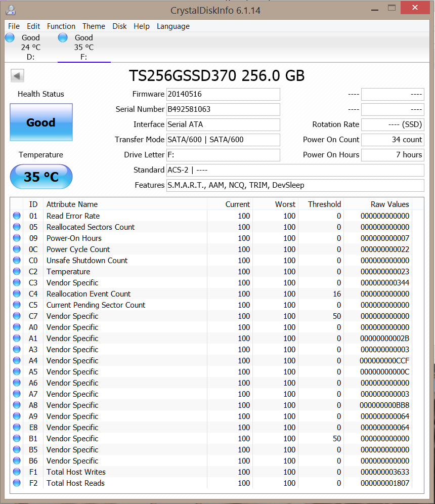Click the Serial Number field
This screenshot has width=435, height=504.
[223, 109]
